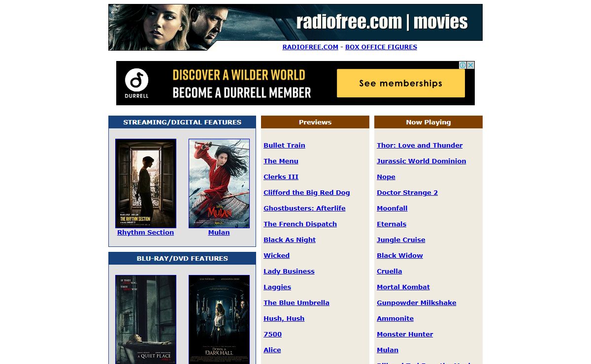Image resolution: width=591 pixels, height=364 pixels.
Task: Close the Durrell ad with X
Action: pos(470,65)
